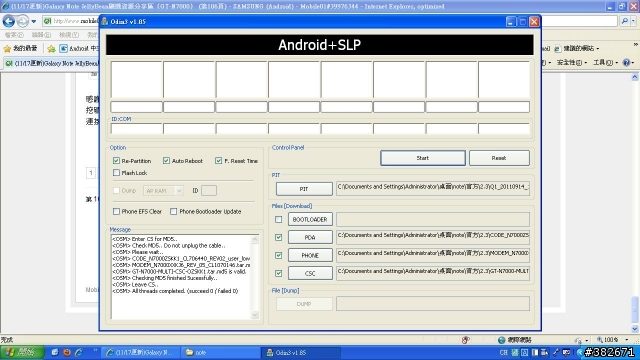Click the "Leave CS.." log line
This screenshot has width=640, height=360.
(135, 284)
